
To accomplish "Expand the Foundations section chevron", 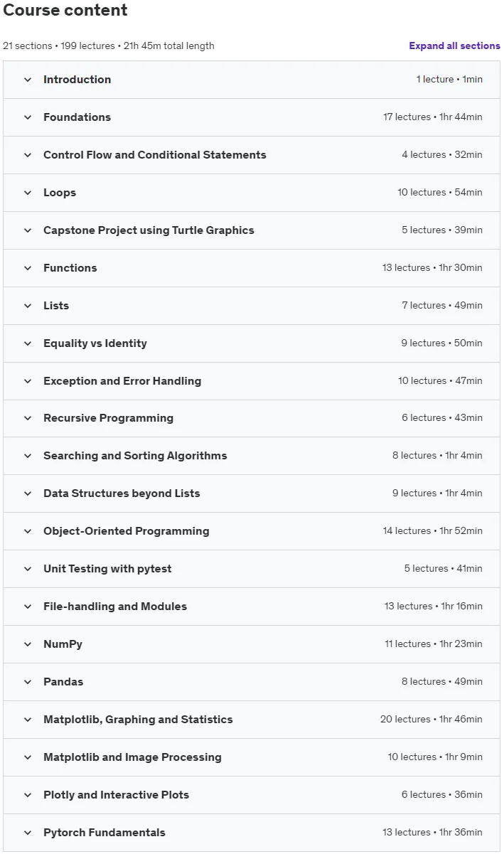I will pyautogui.click(x=28, y=117).
